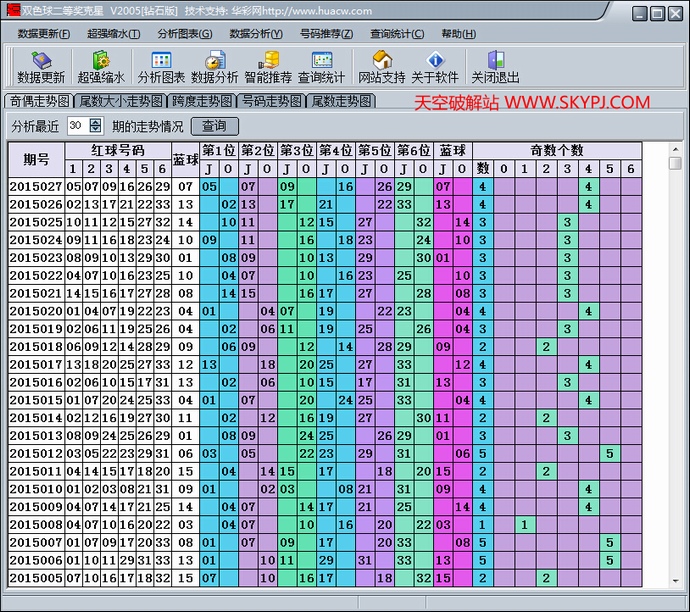
Task: Click the period count field showing 30
Action: pos(76,126)
